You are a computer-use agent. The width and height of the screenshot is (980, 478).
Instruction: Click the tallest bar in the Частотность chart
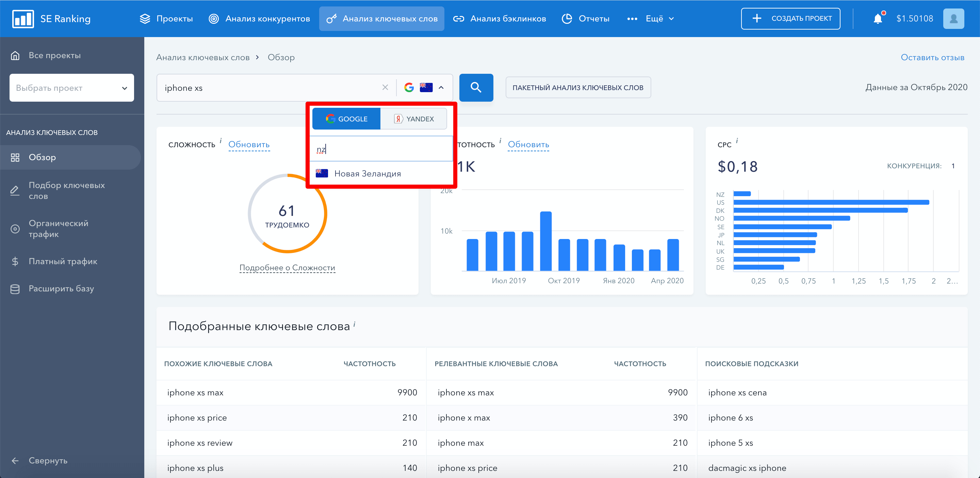(x=545, y=241)
